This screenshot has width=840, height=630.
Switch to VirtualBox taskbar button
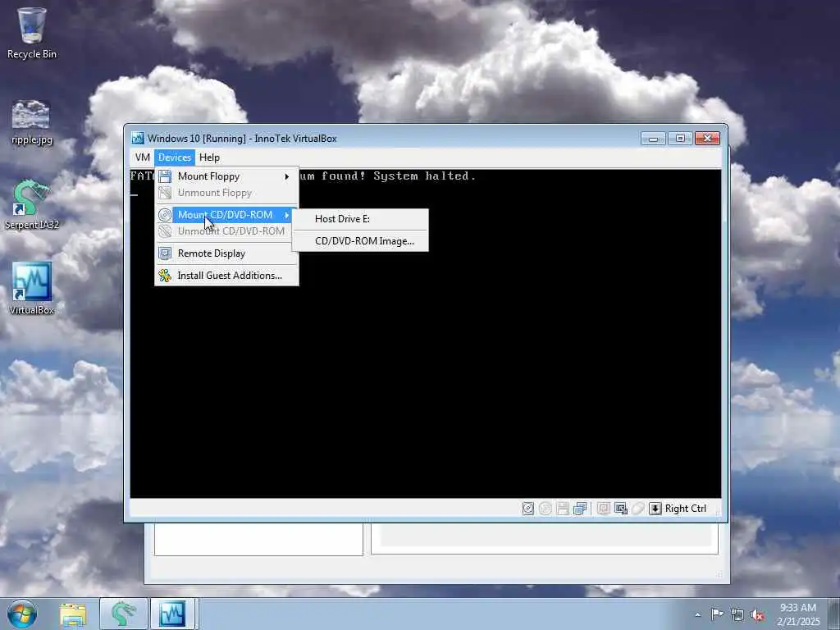172,614
